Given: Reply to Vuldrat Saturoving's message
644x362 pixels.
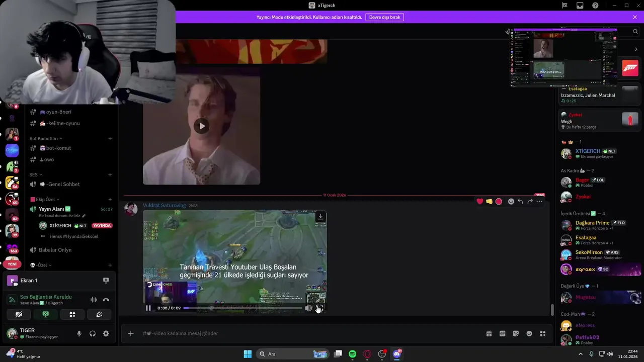Looking at the screenshot, I should tap(520, 202).
